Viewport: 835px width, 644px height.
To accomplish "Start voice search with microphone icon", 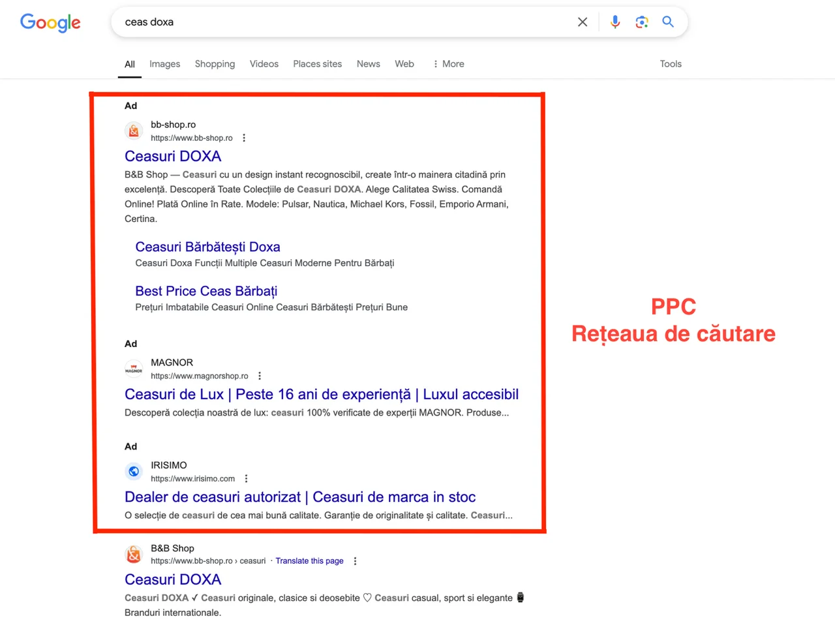I will tap(615, 22).
